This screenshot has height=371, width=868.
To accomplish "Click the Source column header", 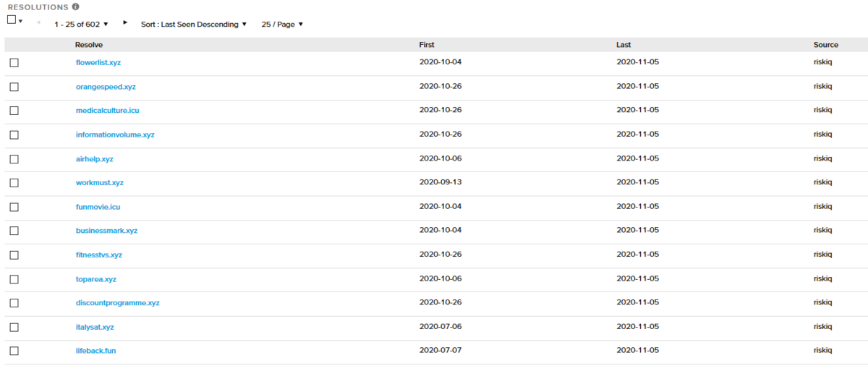I will (x=826, y=45).
